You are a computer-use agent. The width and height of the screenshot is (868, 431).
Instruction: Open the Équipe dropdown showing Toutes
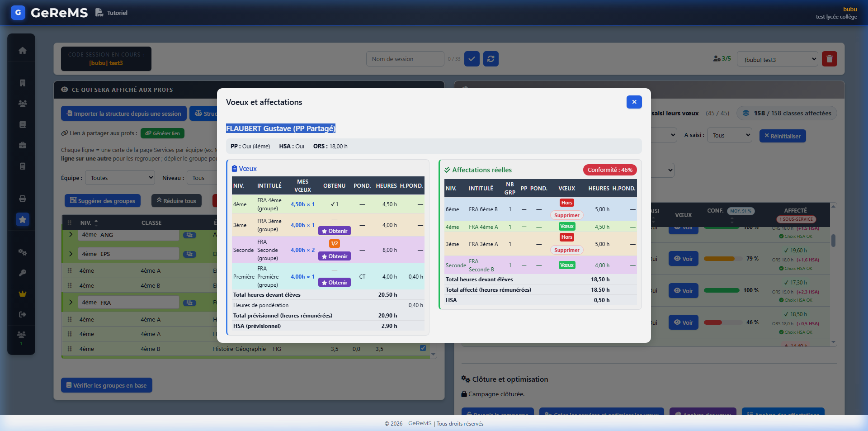tap(120, 178)
